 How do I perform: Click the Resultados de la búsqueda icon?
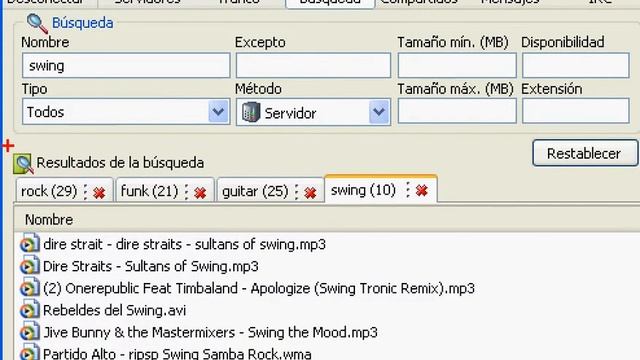[x=22, y=164]
